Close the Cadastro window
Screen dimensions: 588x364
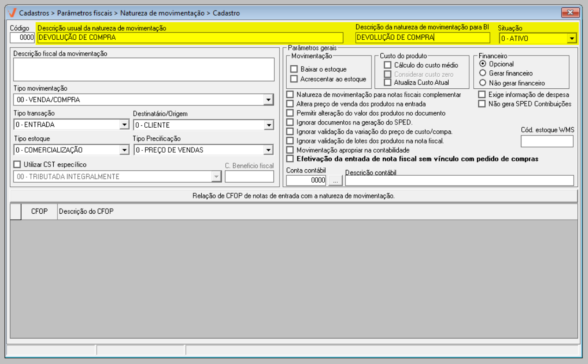[570, 13]
